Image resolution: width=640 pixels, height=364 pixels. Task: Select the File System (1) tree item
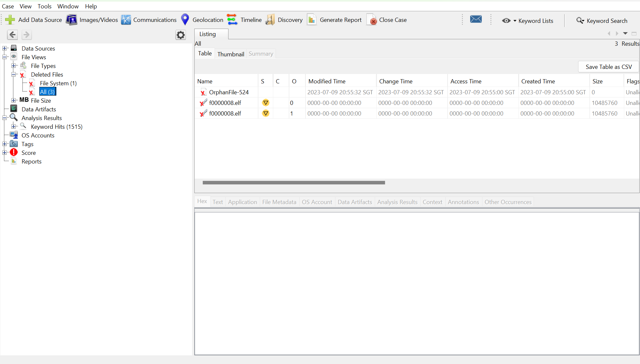point(58,83)
